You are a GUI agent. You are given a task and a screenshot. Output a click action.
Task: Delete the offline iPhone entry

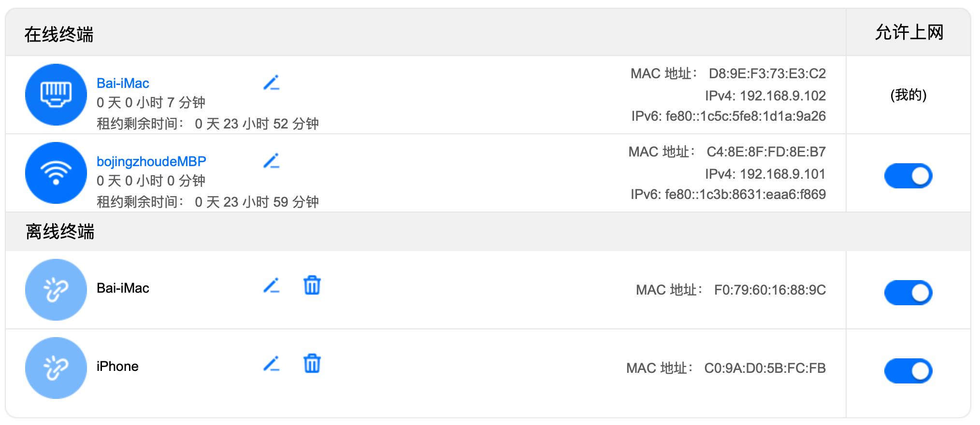312,364
